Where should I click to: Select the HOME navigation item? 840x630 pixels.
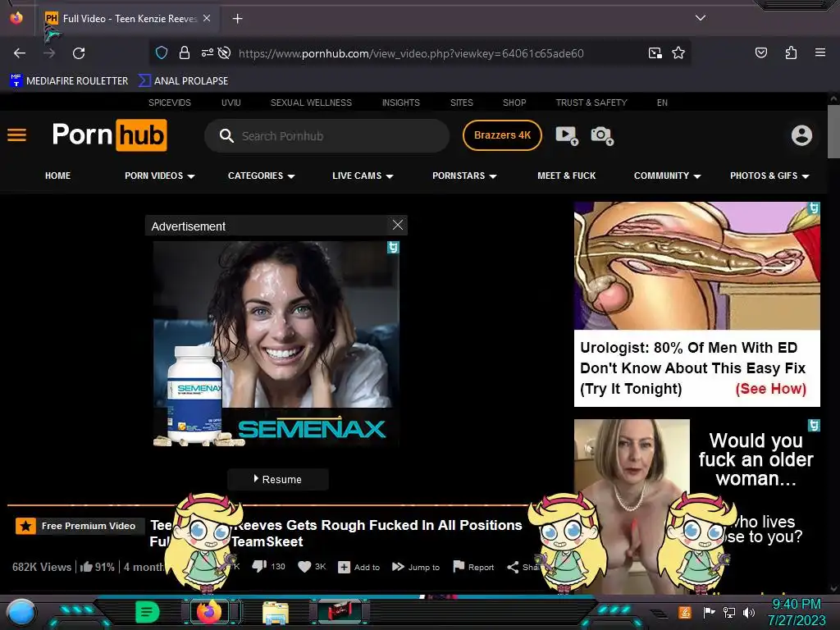click(58, 176)
